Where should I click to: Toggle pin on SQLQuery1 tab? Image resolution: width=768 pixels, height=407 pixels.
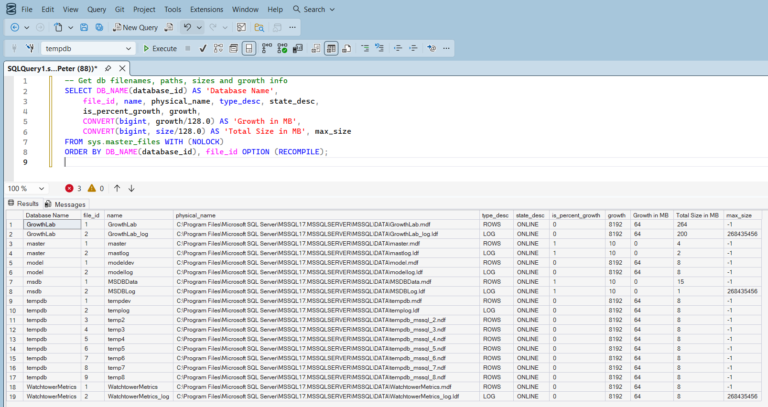[108, 69]
